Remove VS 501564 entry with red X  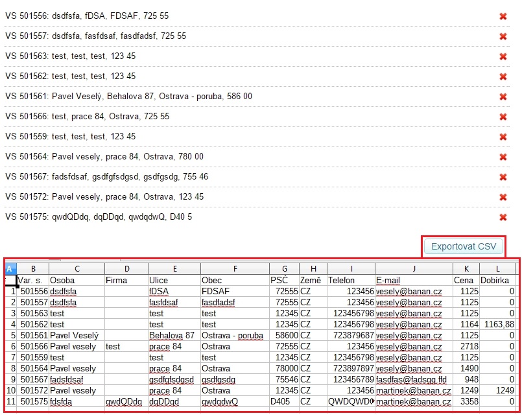(x=503, y=157)
